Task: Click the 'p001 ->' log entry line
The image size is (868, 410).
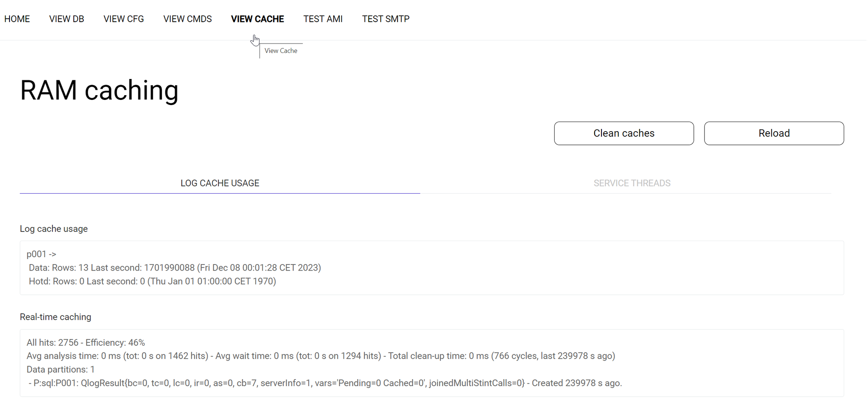Action: [42, 254]
